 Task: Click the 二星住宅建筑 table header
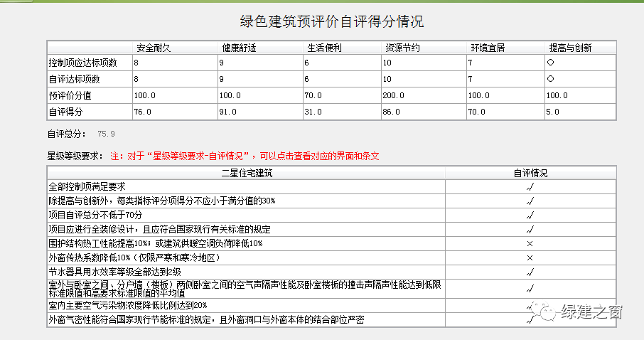[247, 173]
